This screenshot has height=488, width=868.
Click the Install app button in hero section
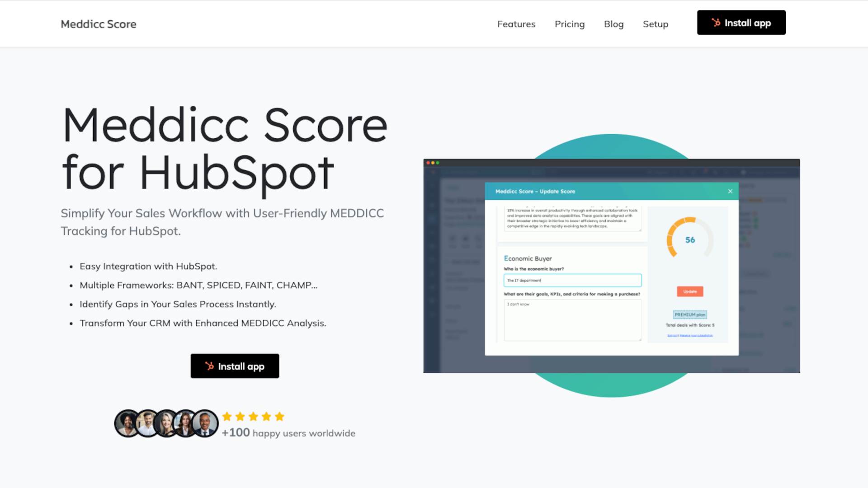tap(235, 366)
